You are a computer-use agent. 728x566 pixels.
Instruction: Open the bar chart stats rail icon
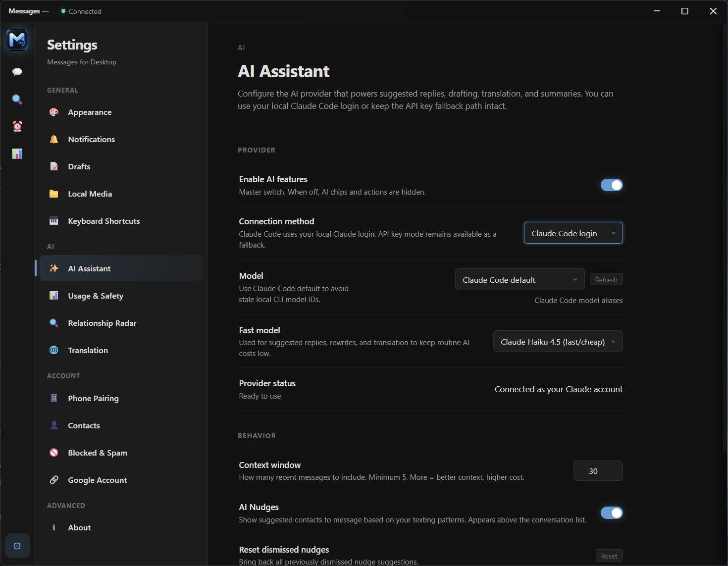[x=17, y=154]
